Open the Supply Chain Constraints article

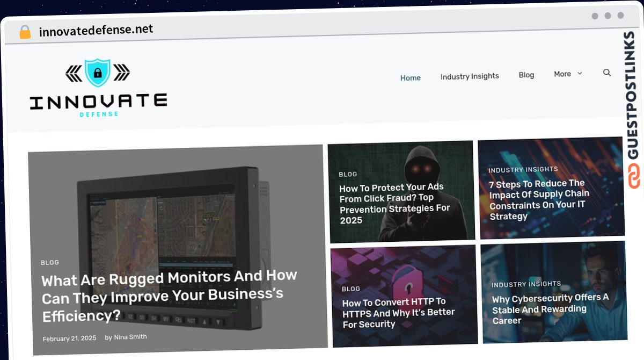click(x=539, y=200)
